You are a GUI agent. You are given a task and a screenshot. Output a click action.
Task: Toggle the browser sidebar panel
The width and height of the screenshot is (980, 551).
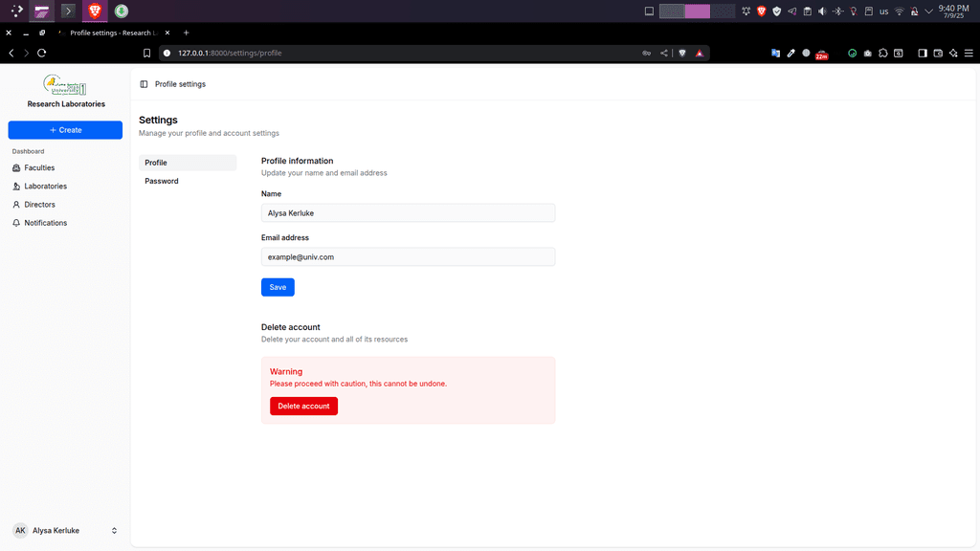click(x=923, y=54)
